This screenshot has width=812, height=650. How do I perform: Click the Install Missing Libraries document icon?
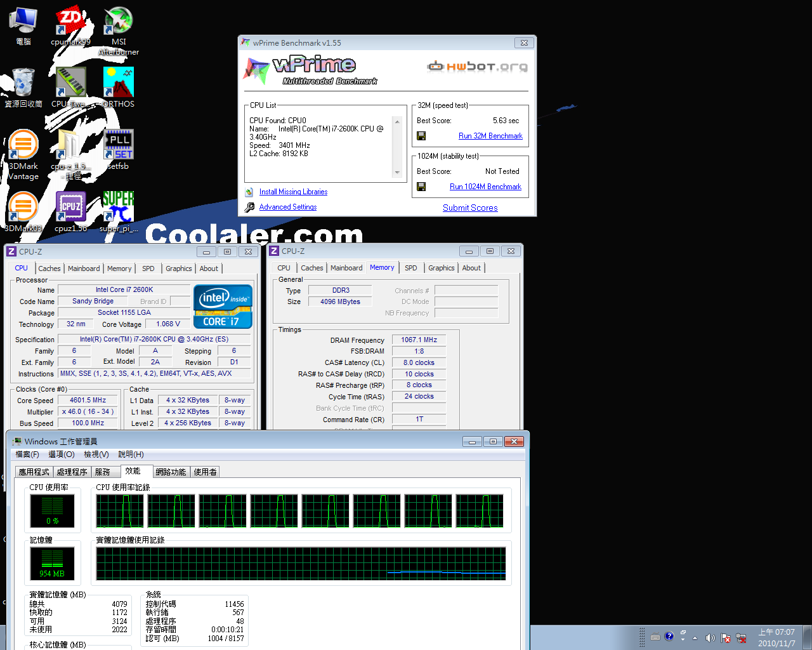click(249, 192)
